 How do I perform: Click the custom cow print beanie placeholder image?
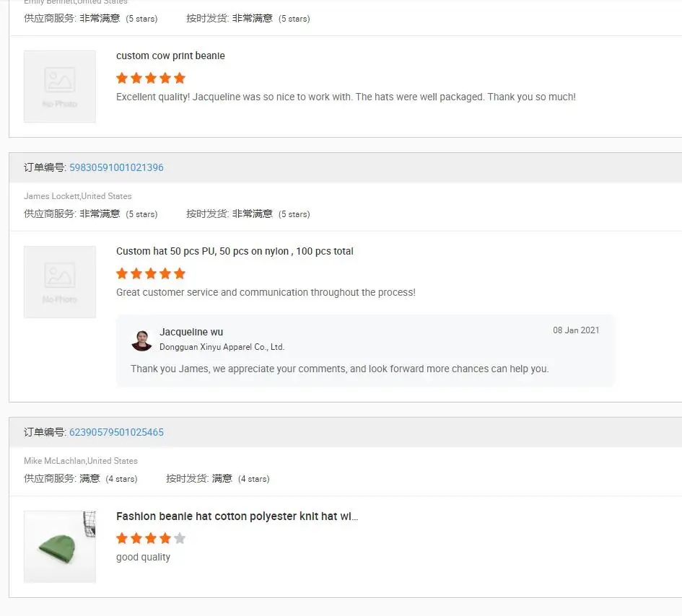(60, 87)
